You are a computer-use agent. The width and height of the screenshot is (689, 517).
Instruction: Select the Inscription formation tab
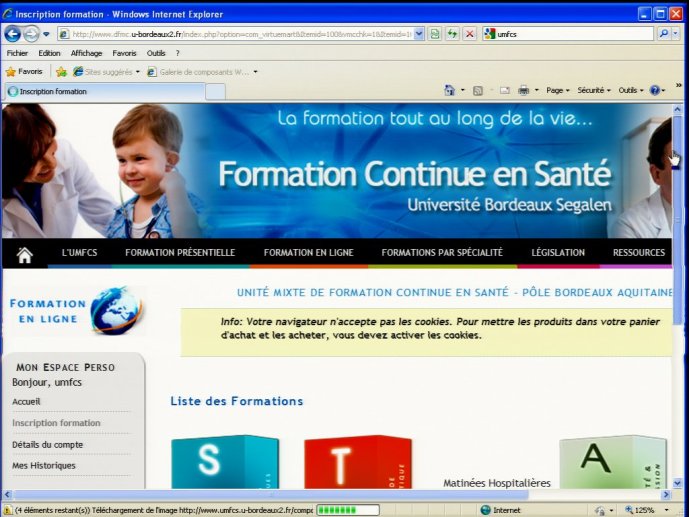point(105,91)
